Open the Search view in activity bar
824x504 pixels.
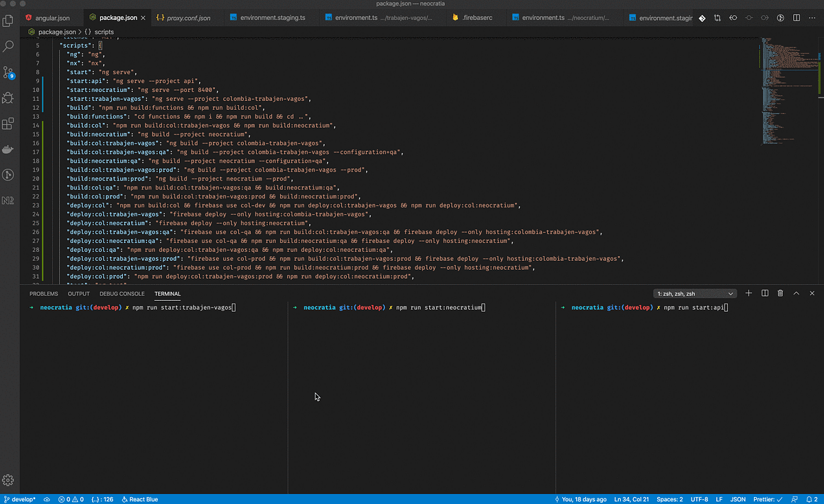point(9,46)
